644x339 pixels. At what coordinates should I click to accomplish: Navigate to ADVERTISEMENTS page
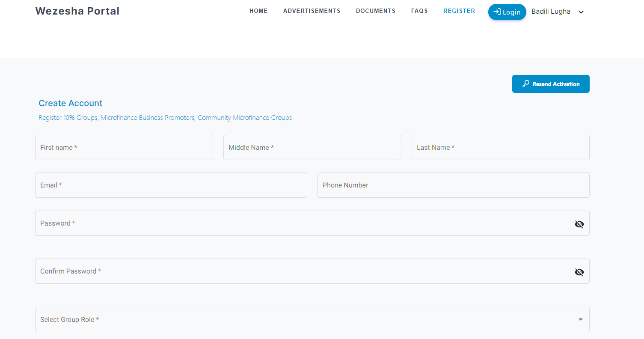point(312,11)
